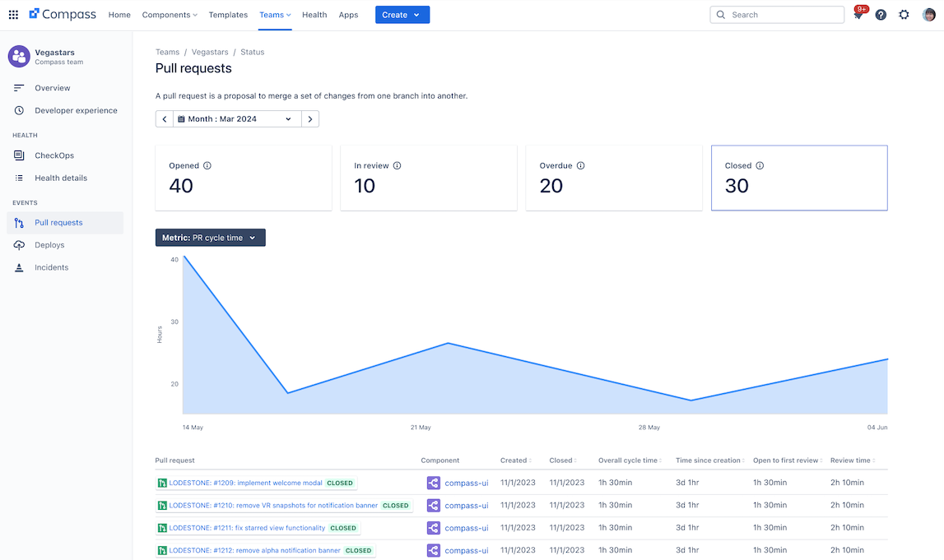Select the In review metric card
Image resolution: width=944 pixels, height=560 pixels.
click(427, 178)
